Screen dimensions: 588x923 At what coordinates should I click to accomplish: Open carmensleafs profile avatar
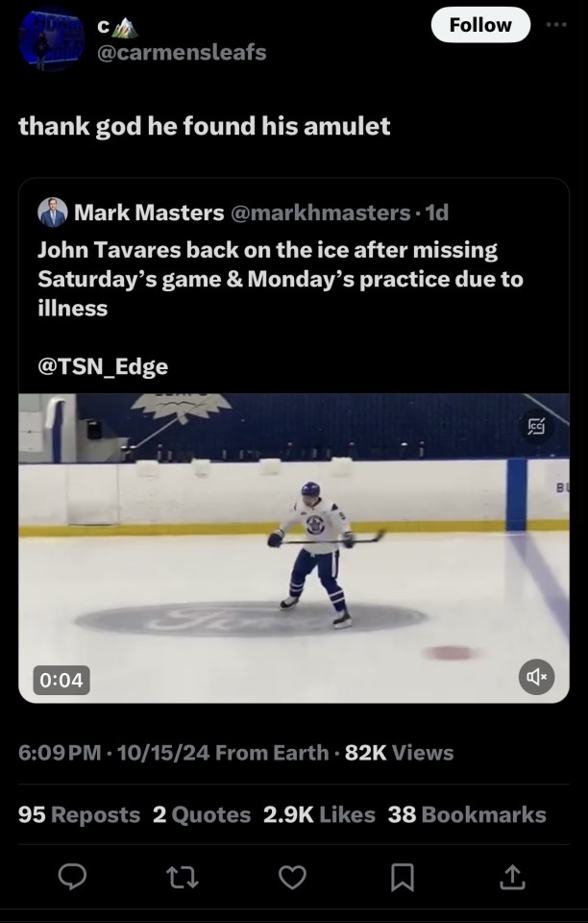51,42
